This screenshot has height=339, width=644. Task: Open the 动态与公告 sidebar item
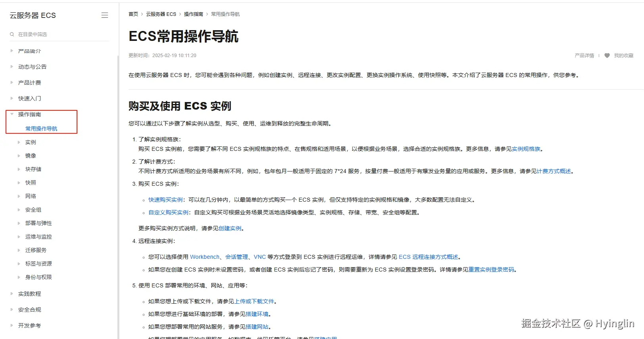tap(32, 67)
